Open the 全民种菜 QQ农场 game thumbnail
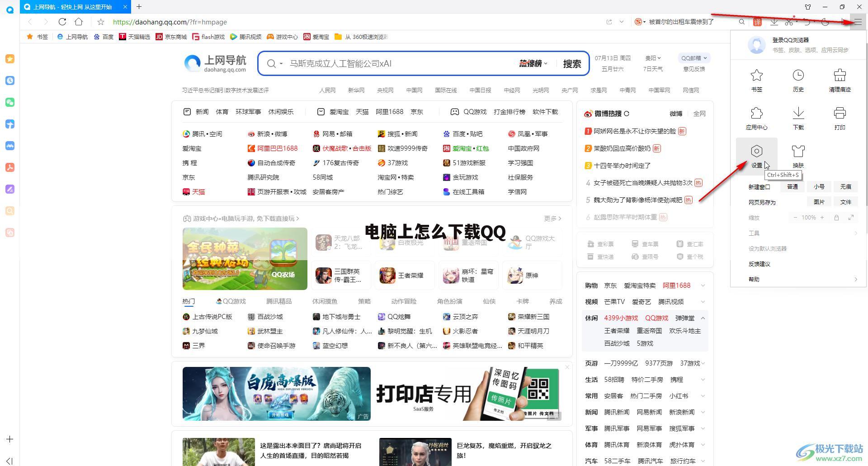The height and width of the screenshot is (466, 868). [x=245, y=258]
